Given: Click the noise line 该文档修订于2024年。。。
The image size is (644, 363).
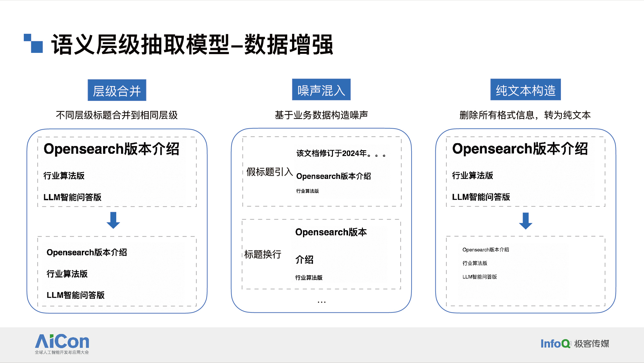Looking at the screenshot, I should 341,153.
